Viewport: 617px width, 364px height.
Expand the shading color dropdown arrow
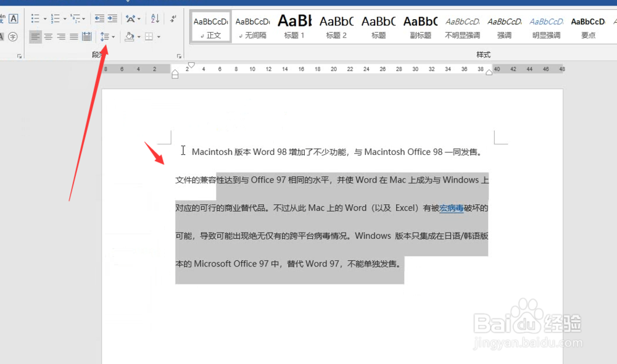(x=139, y=37)
